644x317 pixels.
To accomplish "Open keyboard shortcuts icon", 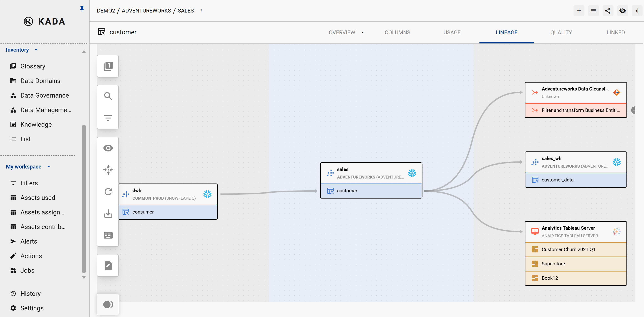I will click(x=108, y=235).
